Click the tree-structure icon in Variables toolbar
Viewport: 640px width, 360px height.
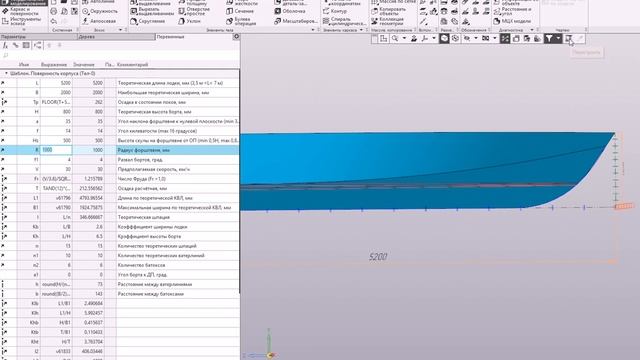click(x=38, y=45)
